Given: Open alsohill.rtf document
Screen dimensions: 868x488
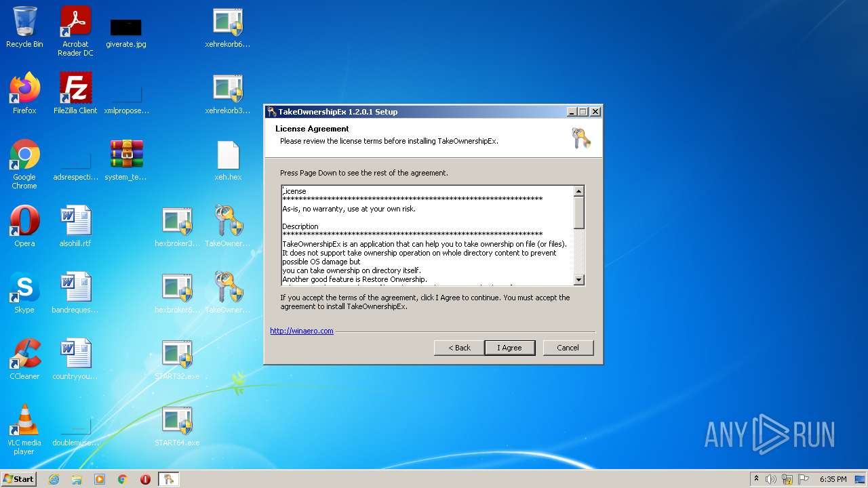Looking at the screenshot, I should pos(75,227).
